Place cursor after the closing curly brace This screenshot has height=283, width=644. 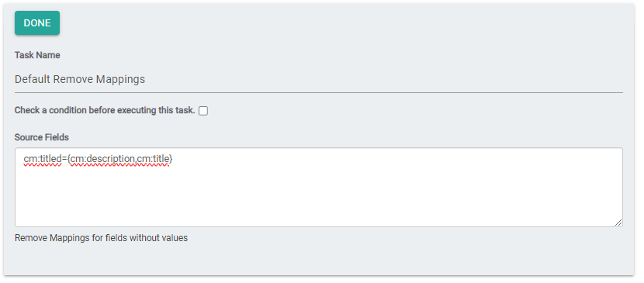click(x=173, y=159)
